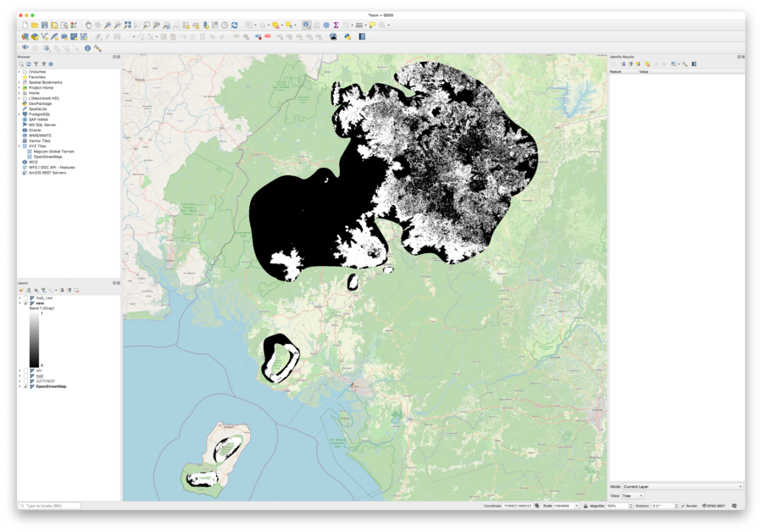Create a new project with the blank page icon
This screenshot has height=532, width=762.
(25, 25)
